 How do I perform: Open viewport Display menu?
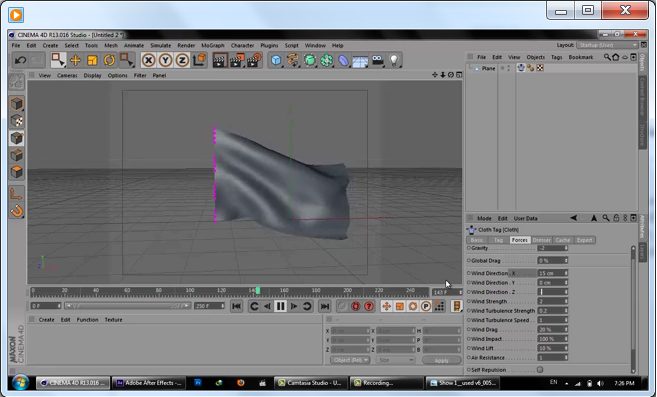(92, 75)
